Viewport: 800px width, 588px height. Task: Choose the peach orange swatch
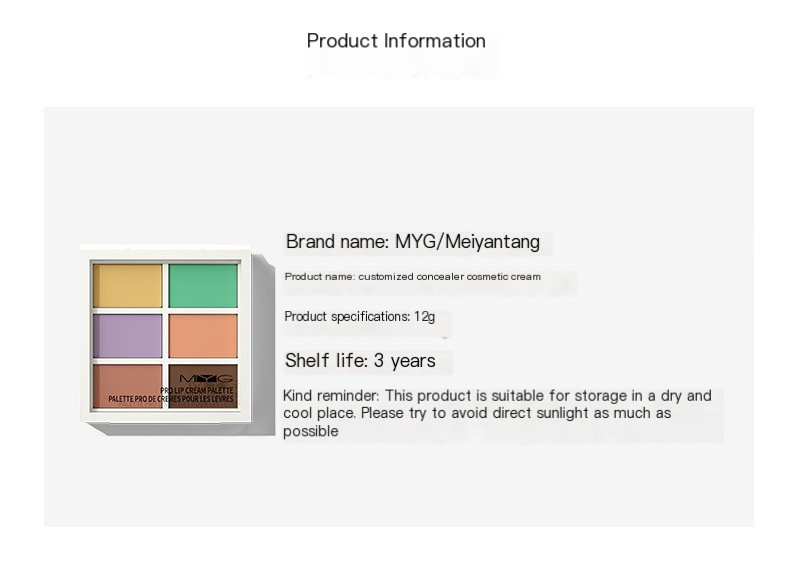tap(203, 336)
